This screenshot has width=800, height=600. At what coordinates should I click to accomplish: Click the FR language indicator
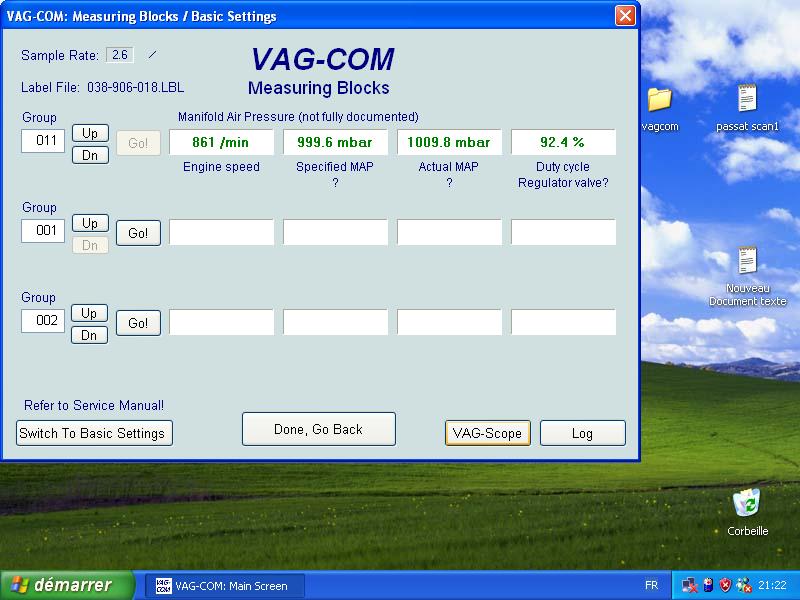pyautogui.click(x=652, y=585)
